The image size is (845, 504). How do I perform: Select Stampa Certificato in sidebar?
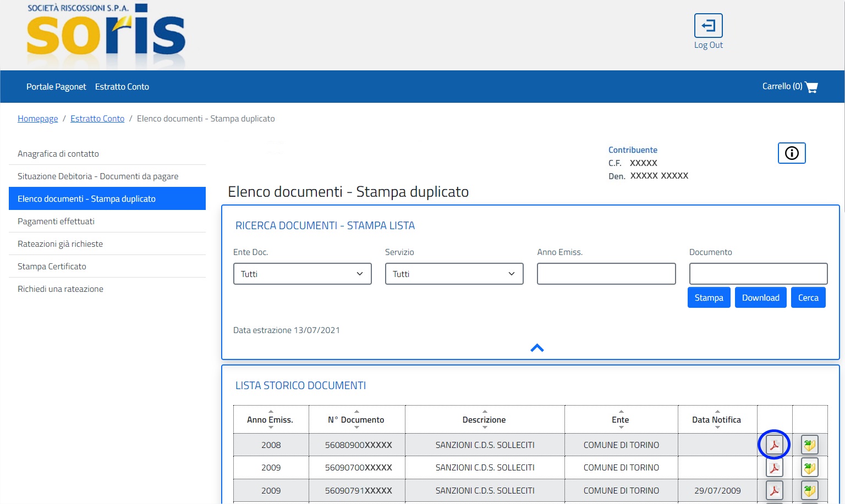52,267
